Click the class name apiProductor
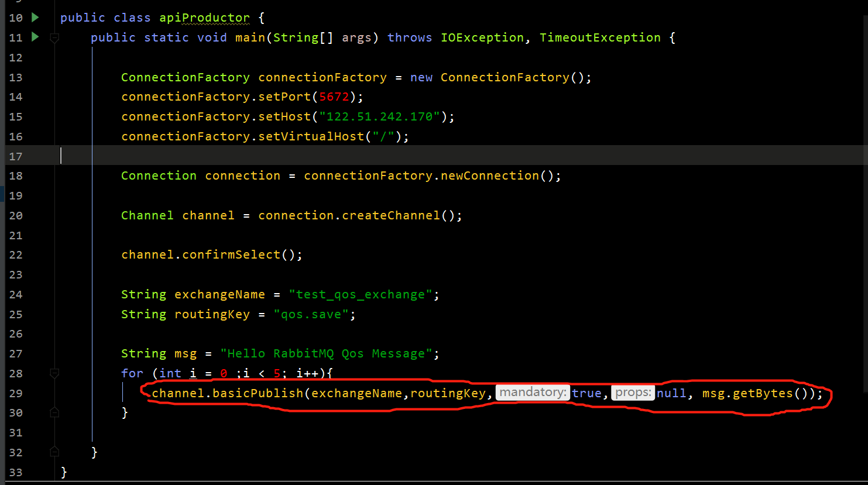868x485 pixels. pos(204,18)
